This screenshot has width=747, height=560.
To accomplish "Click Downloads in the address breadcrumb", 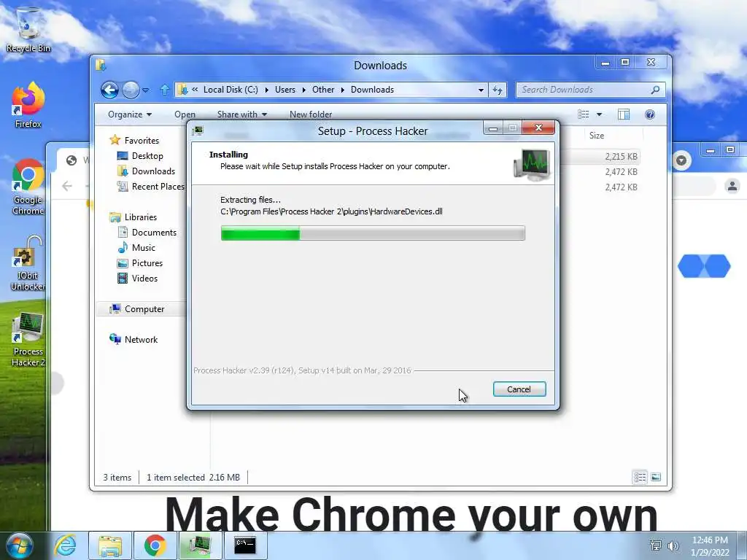I will tap(372, 90).
